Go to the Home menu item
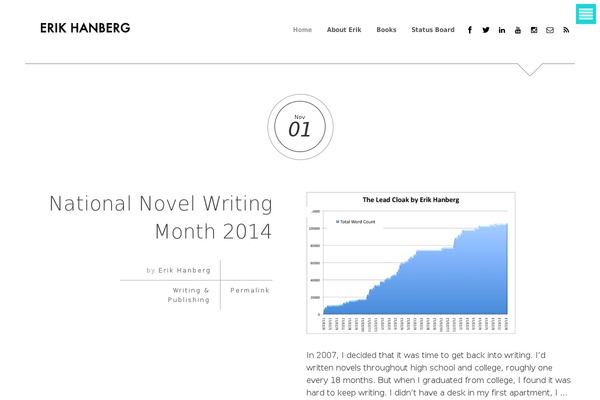 click(302, 29)
